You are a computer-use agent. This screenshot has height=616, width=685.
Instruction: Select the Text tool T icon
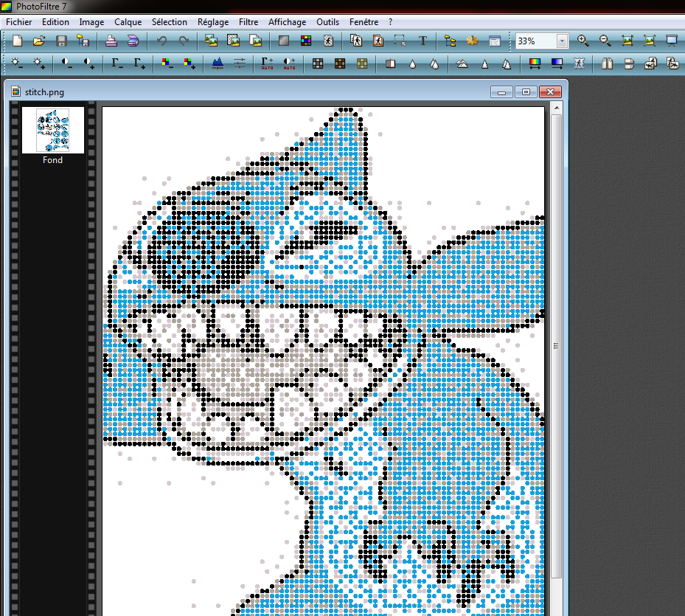(x=423, y=41)
